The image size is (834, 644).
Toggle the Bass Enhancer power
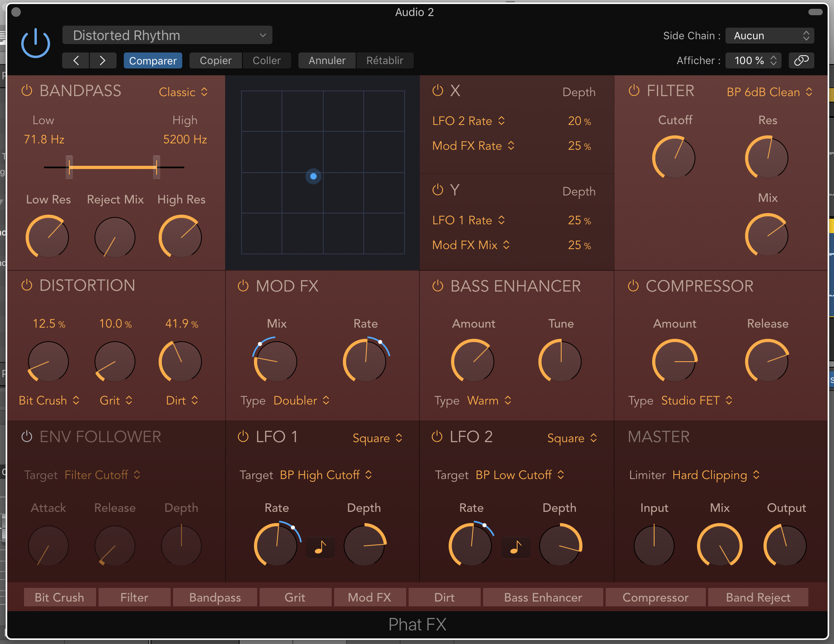(438, 286)
